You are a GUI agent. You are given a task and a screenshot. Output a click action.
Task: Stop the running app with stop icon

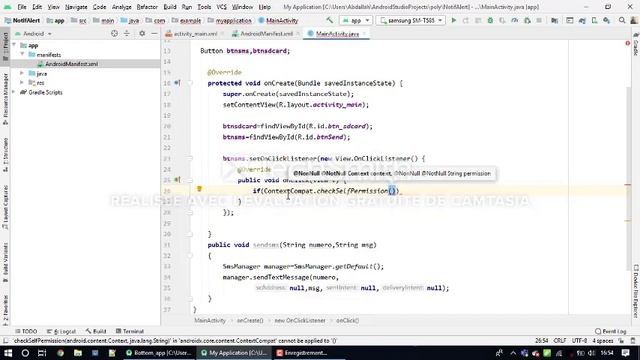click(x=539, y=20)
